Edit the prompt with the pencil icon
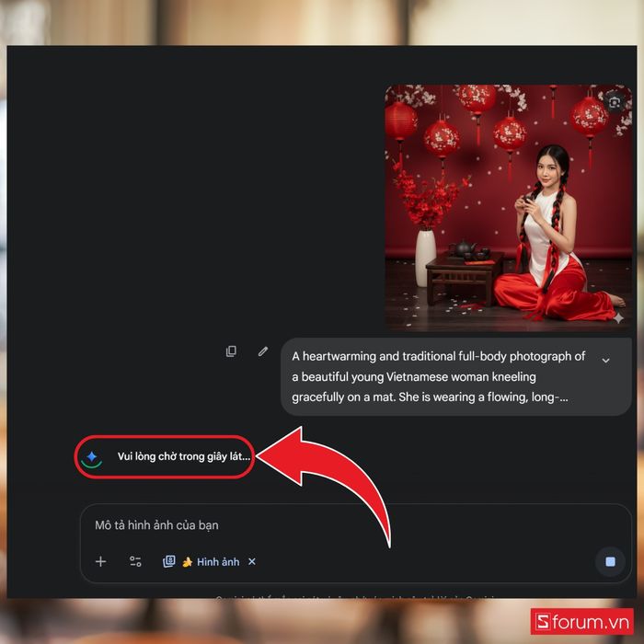The height and width of the screenshot is (644, 644). [x=263, y=351]
